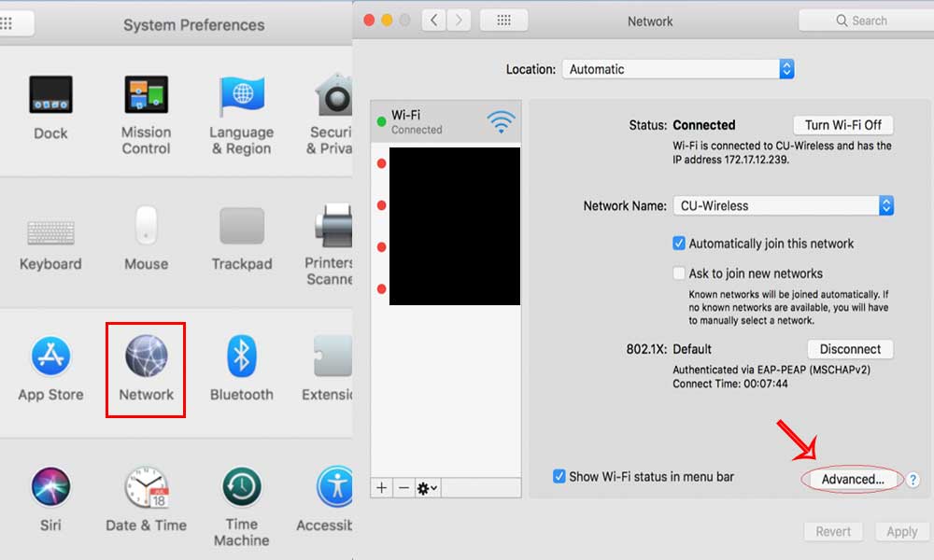Open the Bluetooth preferences pane
Image resolution: width=934 pixels, height=560 pixels.
tap(241, 369)
